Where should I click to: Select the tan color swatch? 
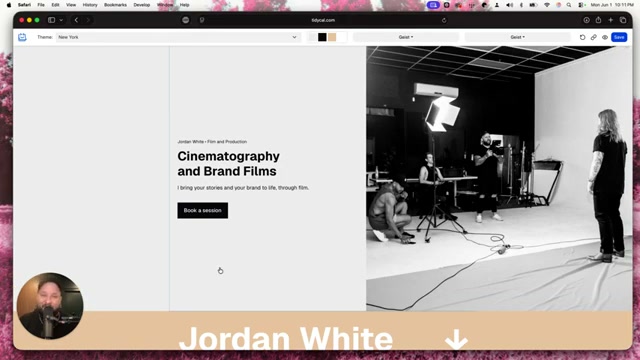click(332, 37)
